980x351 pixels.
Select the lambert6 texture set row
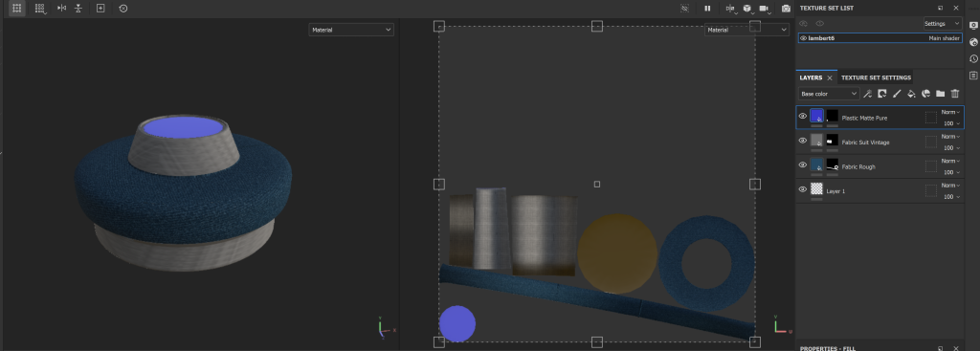(x=880, y=38)
